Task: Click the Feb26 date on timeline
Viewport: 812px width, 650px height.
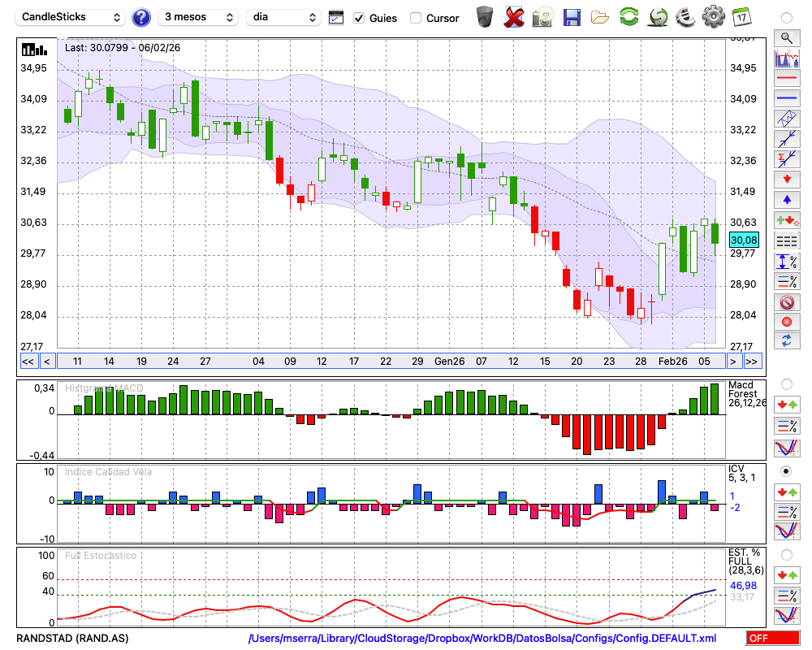Action: tap(672, 362)
